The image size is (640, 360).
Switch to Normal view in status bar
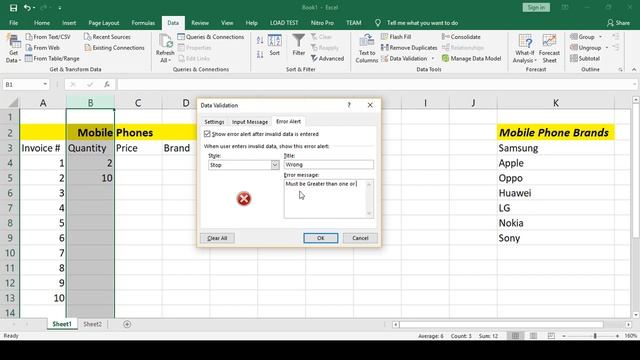[x=516, y=336]
